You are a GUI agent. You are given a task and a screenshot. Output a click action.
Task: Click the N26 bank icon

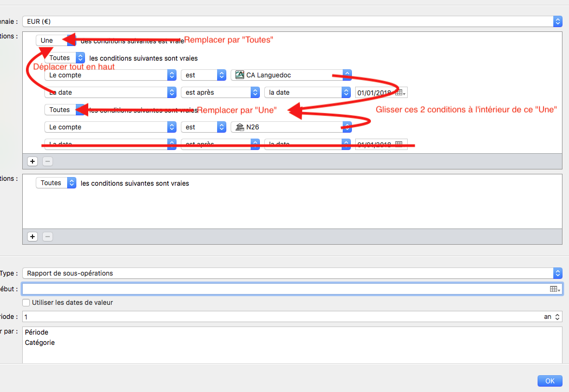[x=239, y=127]
